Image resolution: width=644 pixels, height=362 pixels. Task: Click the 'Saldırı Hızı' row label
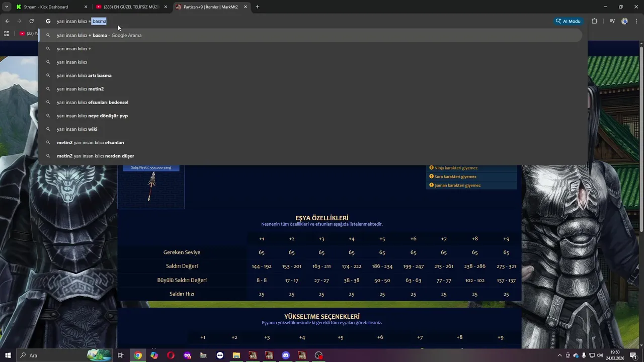pyautogui.click(x=182, y=294)
